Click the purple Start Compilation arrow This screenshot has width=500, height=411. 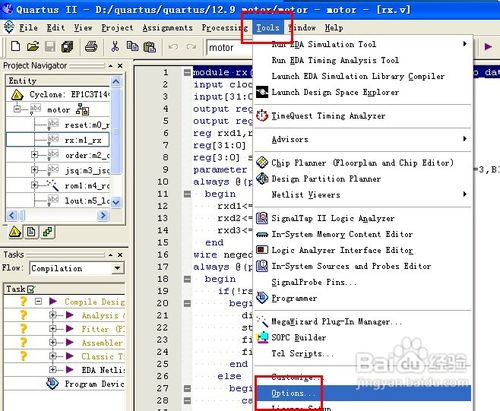488,46
